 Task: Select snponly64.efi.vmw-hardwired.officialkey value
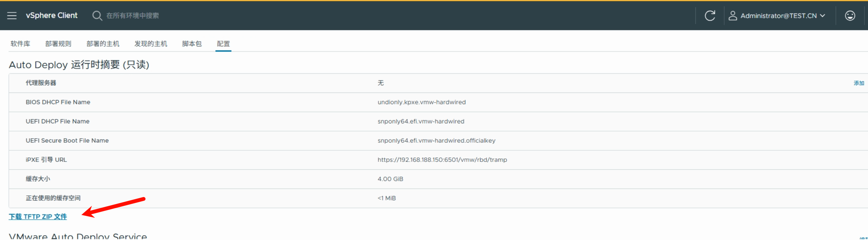pos(437,140)
